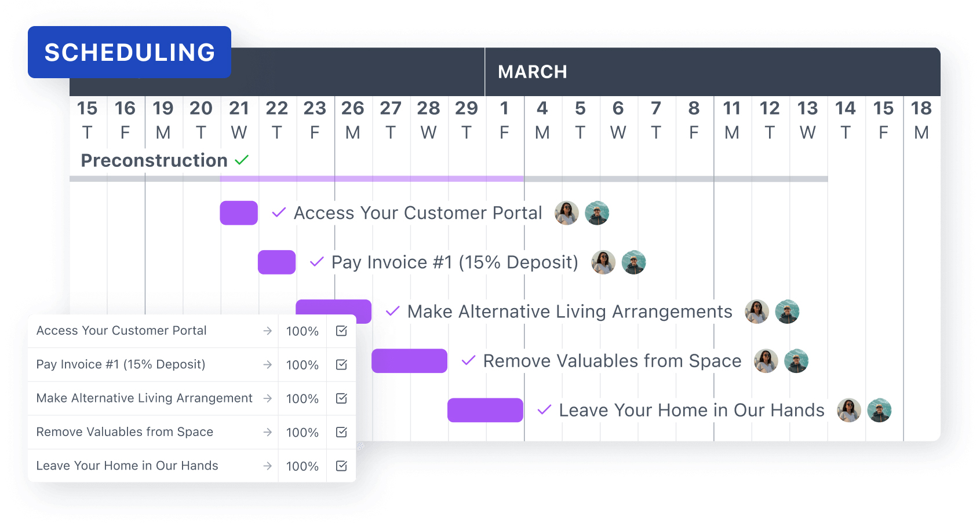Click the assignee avatar beside Access Your Customer Portal
The width and height of the screenshot is (980, 527).
[566, 213]
